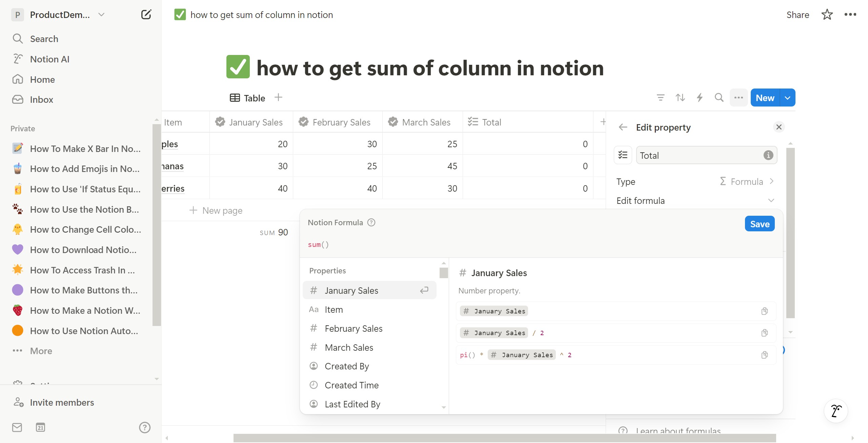Save the formula
The width and height of the screenshot is (868, 443).
[x=760, y=224]
